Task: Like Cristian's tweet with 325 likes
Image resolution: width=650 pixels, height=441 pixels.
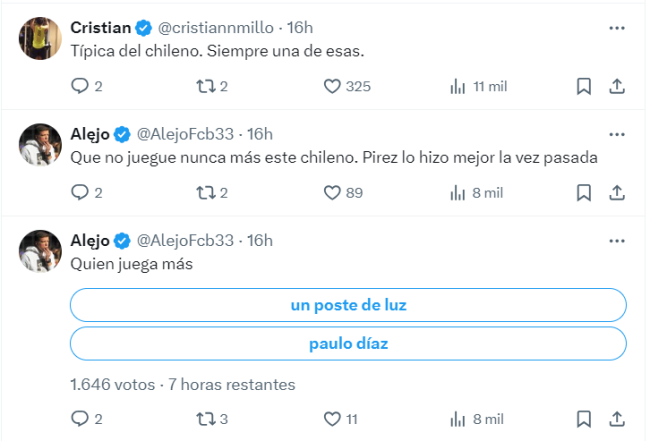Action: pos(334,87)
